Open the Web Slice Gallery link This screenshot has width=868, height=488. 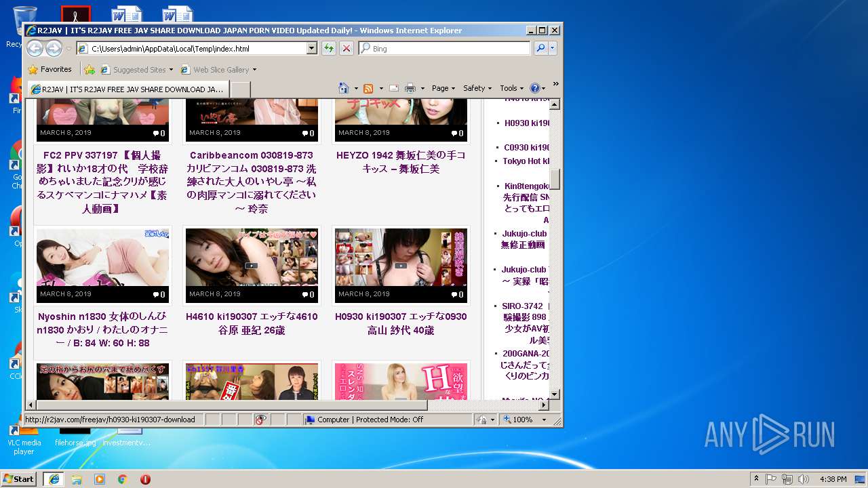218,70
